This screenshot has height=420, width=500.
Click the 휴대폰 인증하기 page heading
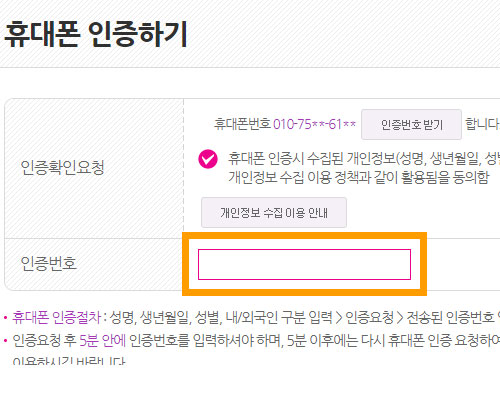pos(96,34)
